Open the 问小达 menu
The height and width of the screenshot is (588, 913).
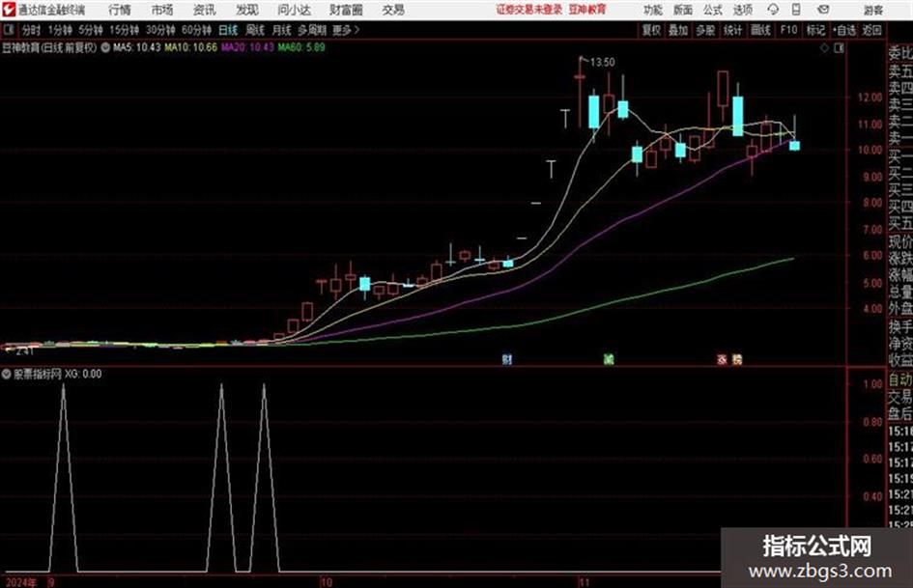pyautogui.click(x=294, y=10)
